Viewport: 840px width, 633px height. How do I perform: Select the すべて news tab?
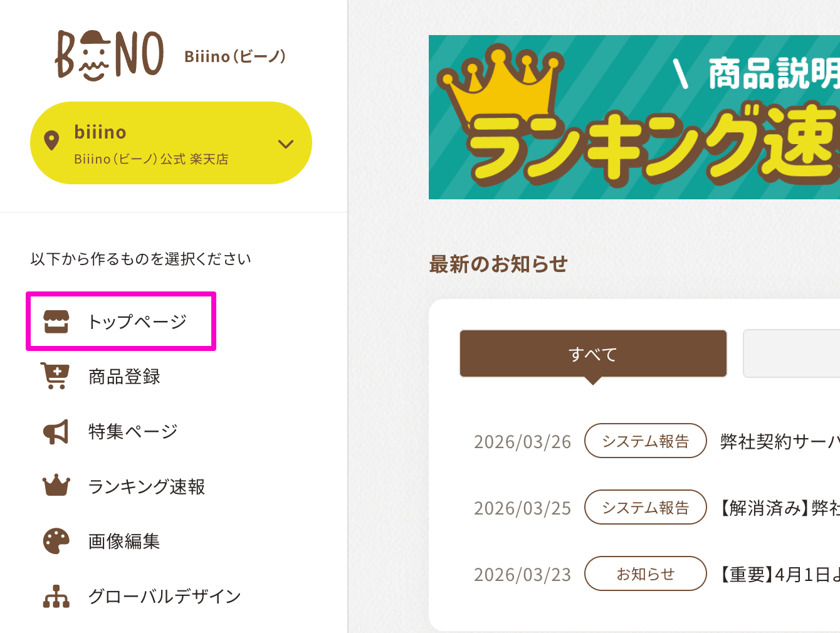[593, 354]
